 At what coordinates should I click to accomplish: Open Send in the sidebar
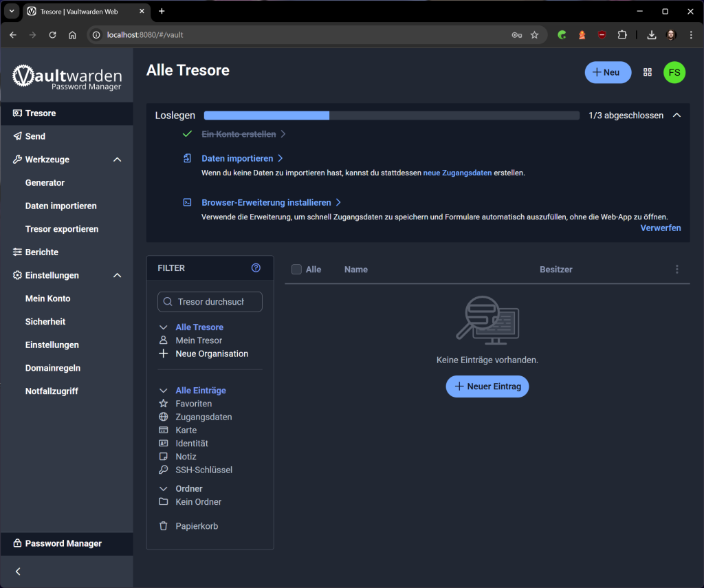click(x=35, y=136)
